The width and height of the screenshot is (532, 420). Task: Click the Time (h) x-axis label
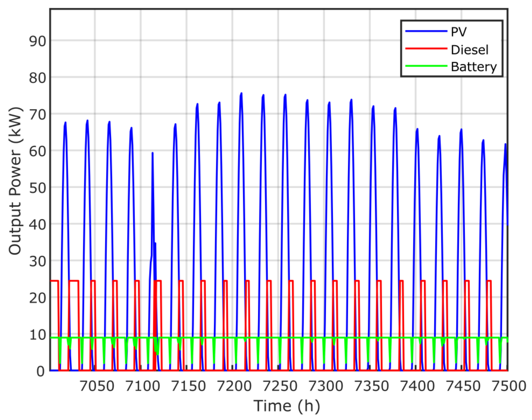click(287, 405)
